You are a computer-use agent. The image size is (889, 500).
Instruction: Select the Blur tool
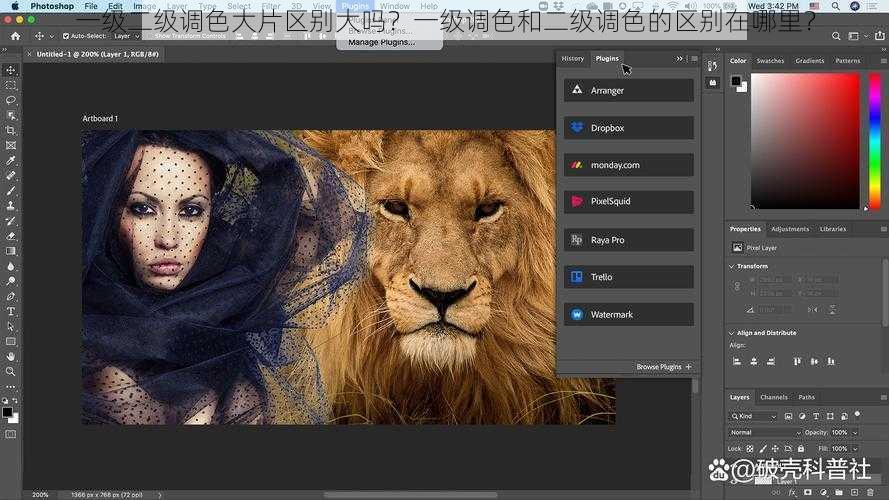pyautogui.click(x=11, y=266)
